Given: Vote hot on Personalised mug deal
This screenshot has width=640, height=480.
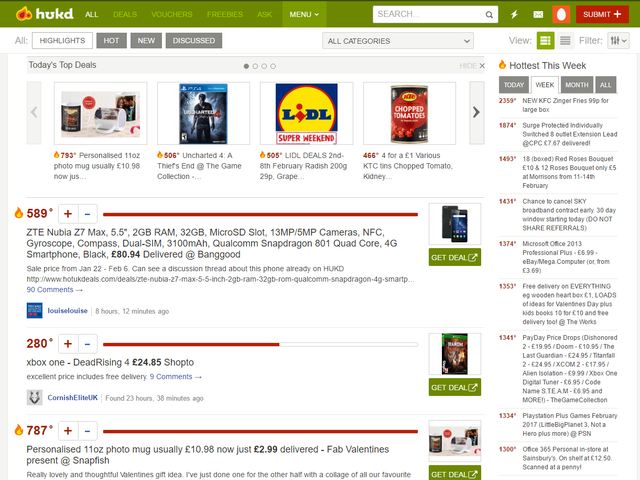Looking at the screenshot, I should coord(68,431).
